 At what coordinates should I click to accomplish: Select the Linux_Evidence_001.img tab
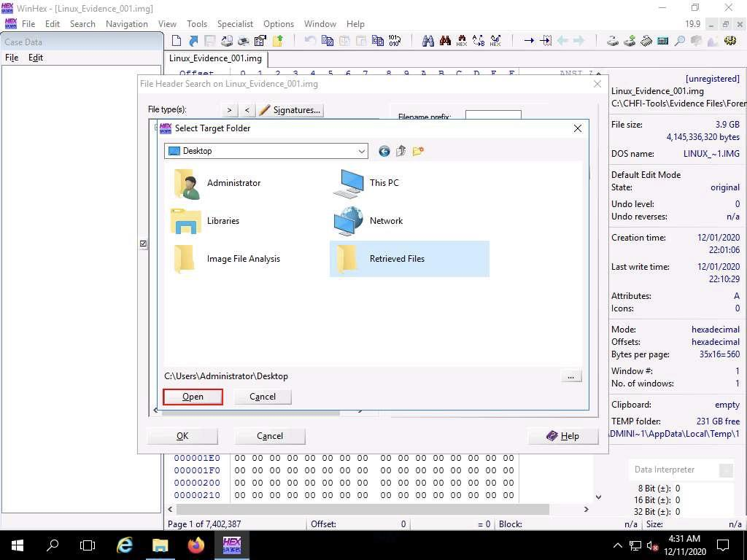(215, 58)
